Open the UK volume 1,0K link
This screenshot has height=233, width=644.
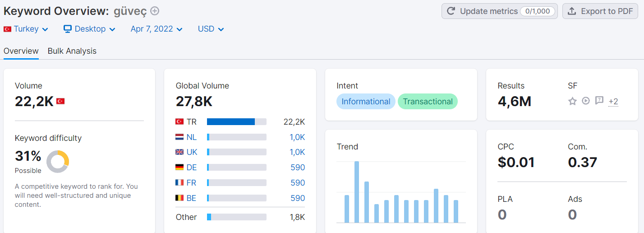(x=297, y=152)
